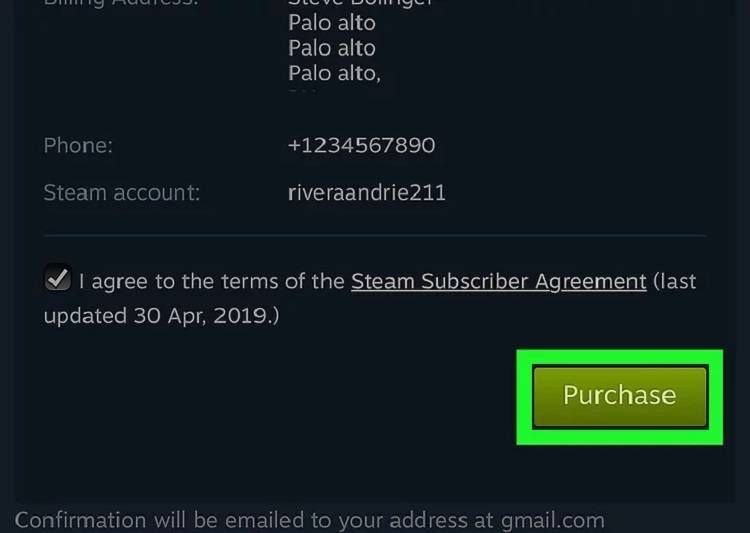Click the Phone: field label
This screenshot has width=750, height=533.
78,145
